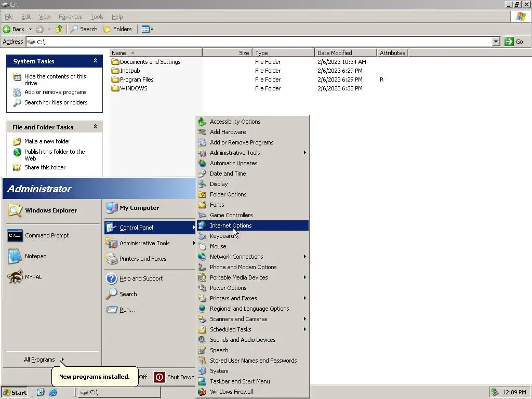
Task: Open Accessibility Options from Control Panel menu
Action: pyautogui.click(x=253, y=122)
